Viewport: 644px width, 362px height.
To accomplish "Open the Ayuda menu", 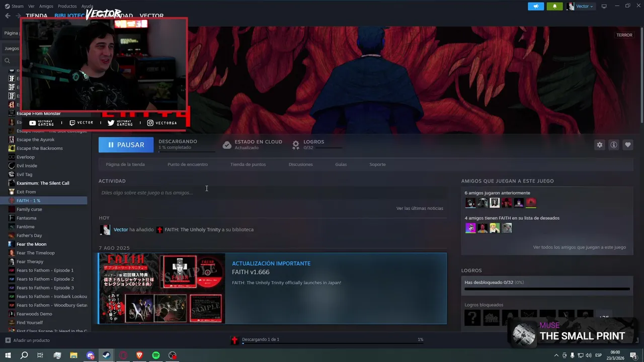I will click(x=87, y=6).
